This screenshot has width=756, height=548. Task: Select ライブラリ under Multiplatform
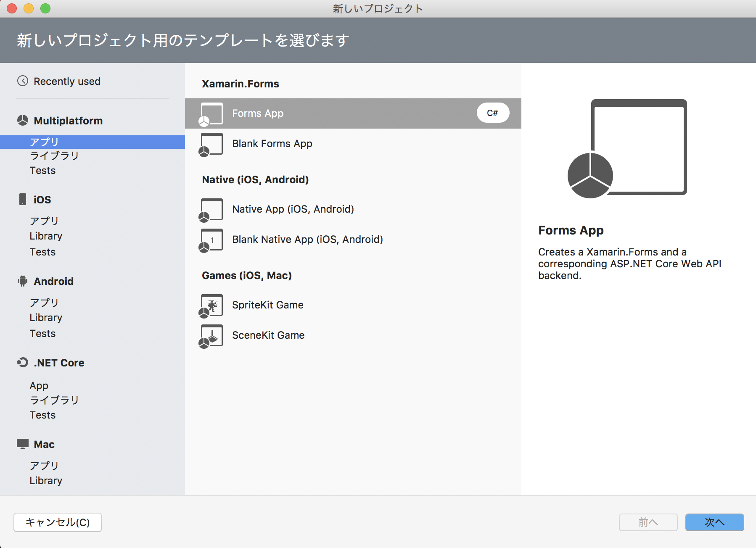pos(54,155)
